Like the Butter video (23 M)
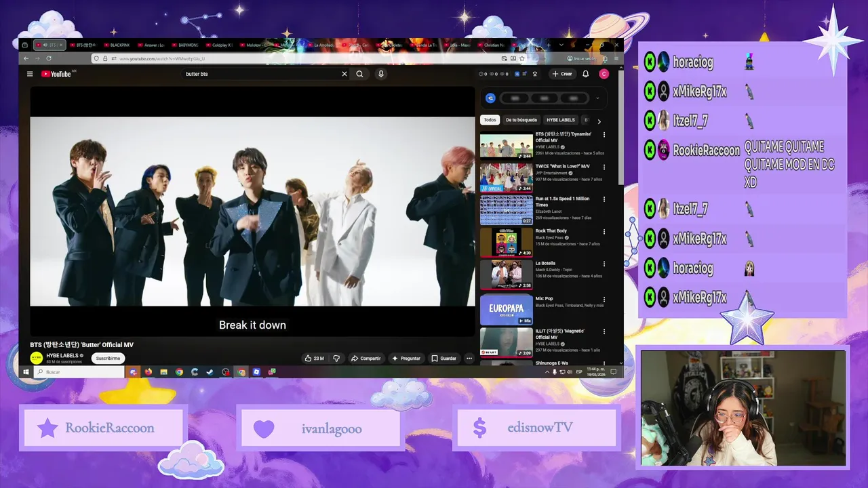The width and height of the screenshot is (868, 488). point(314,359)
